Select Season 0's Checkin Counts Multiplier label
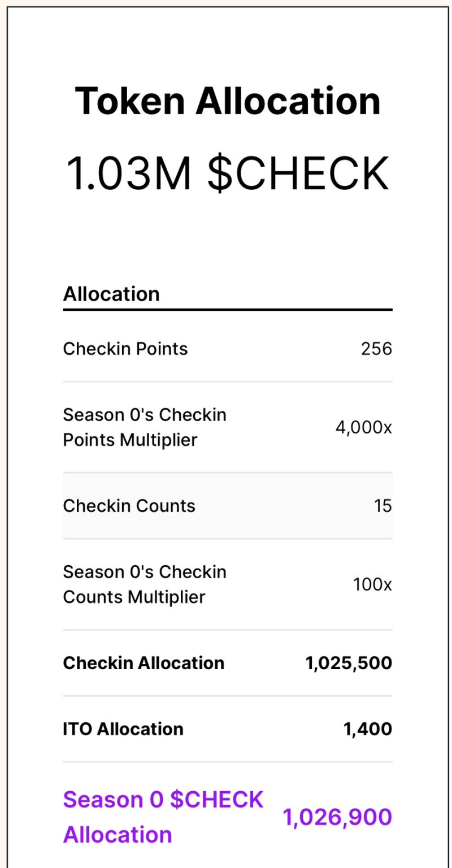The image size is (452, 868). click(144, 584)
